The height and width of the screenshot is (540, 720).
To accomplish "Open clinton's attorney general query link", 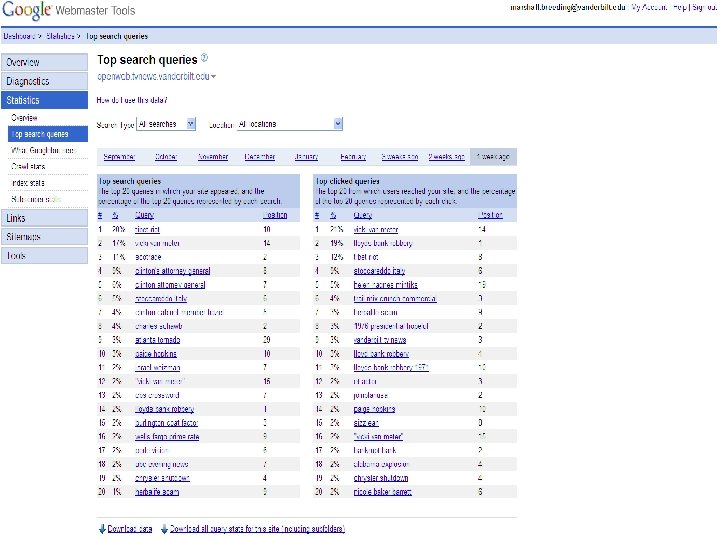I will click(x=173, y=271).
